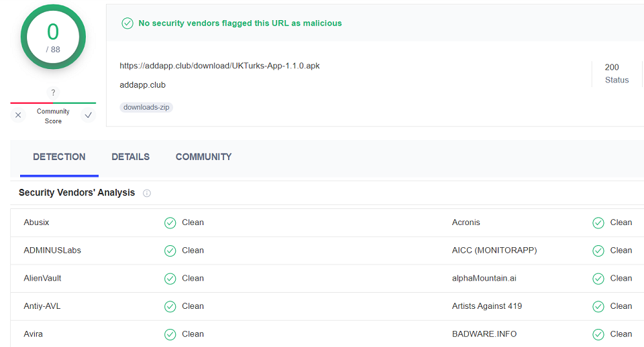Click the check icon next to Avira
644x347 pixels.
(x=170, y=334)
